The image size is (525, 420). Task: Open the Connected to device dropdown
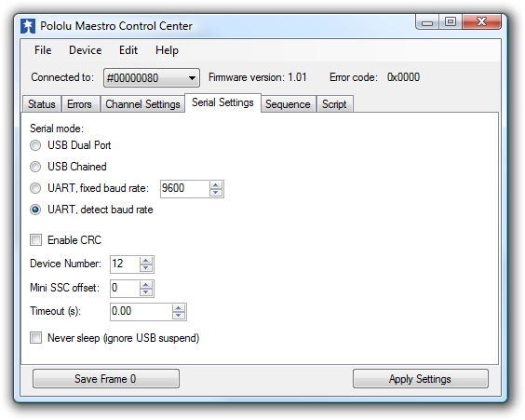coord(152,77)
